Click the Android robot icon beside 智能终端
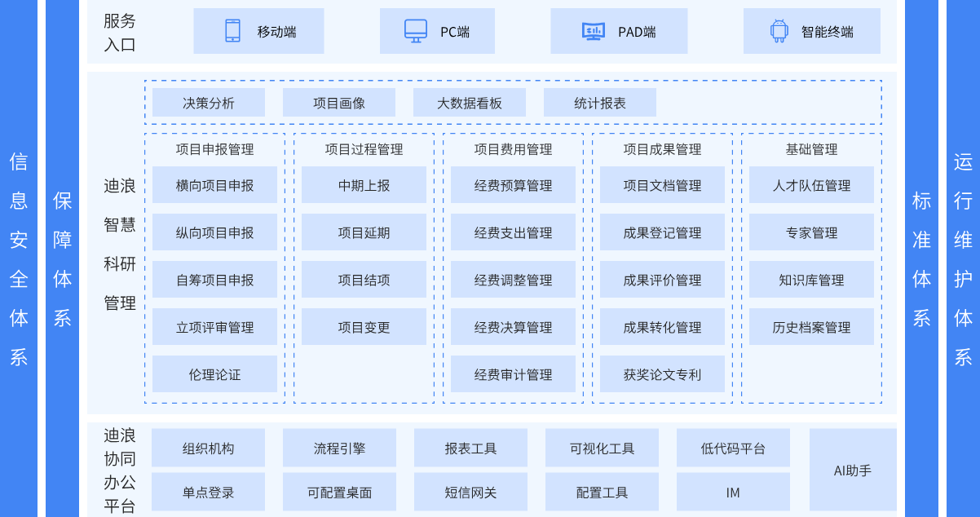 click(779, 31)
